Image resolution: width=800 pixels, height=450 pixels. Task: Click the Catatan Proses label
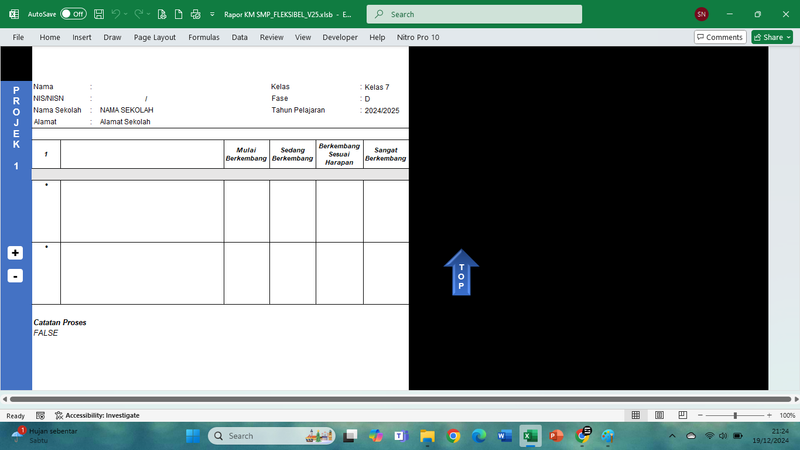[x=60, y=322]
